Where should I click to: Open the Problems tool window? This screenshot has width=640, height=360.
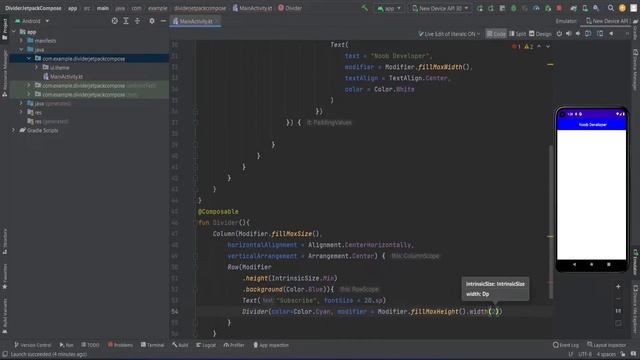click(x=120, y=345)
